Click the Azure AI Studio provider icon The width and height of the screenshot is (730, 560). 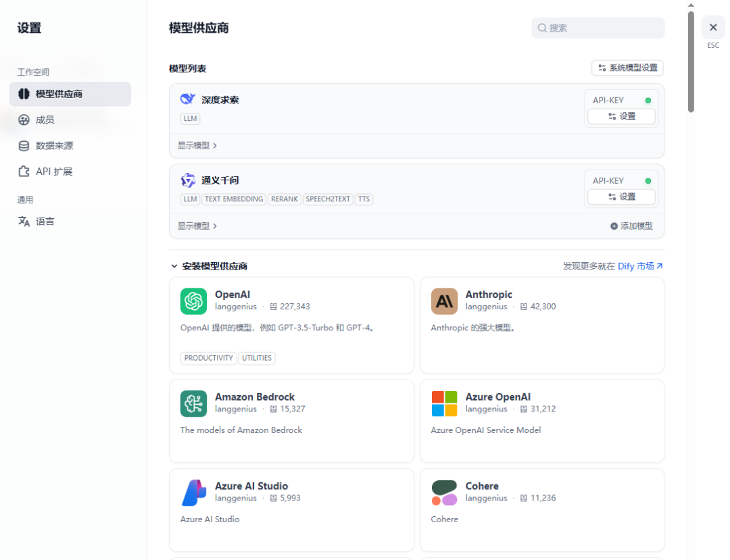coord(193,493)
